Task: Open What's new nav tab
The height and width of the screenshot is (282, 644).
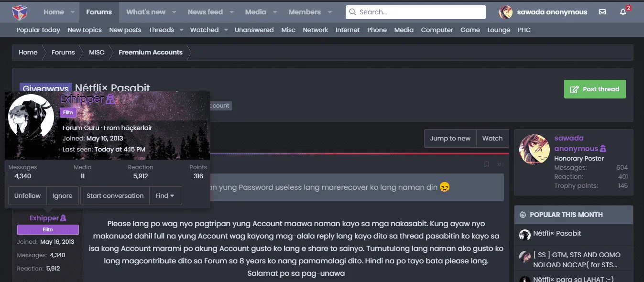Action: 146,12
